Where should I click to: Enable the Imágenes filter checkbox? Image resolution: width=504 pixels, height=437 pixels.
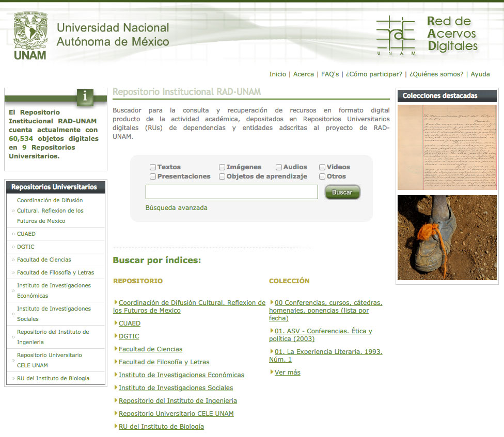[222, 167]
